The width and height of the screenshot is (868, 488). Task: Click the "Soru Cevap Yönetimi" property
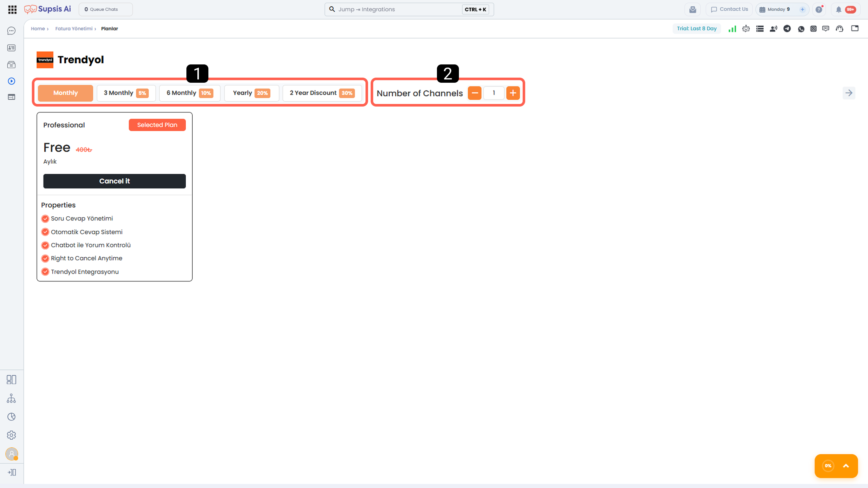point(82,219)
